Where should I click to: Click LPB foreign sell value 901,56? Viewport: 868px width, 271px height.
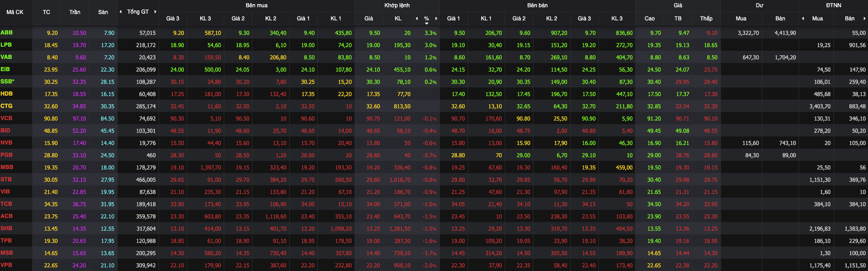tap(857, 45)
